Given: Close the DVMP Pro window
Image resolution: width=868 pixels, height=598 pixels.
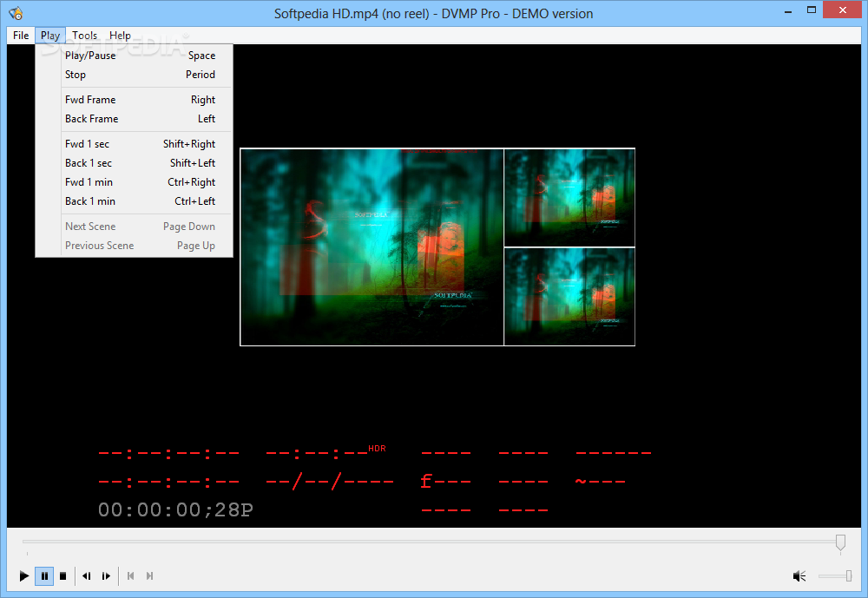Looking at the screenshot, I should (843, 10).
